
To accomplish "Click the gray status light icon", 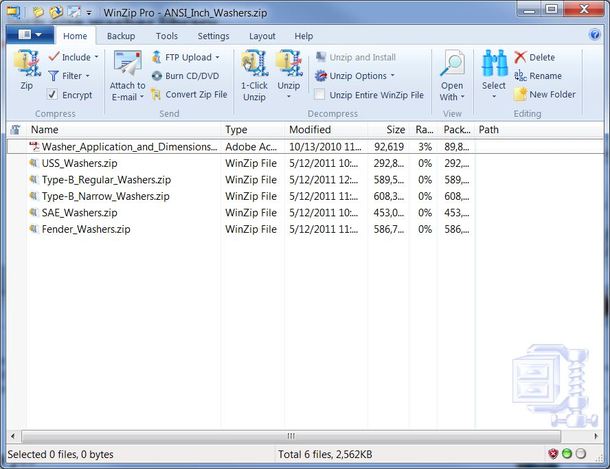I will [581, 453].
